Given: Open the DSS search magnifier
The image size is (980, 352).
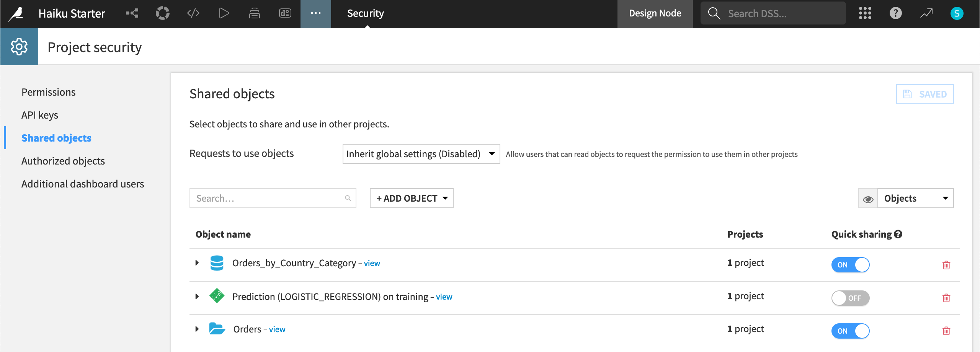Looking at the screenshot, I should tap(714, 13).
